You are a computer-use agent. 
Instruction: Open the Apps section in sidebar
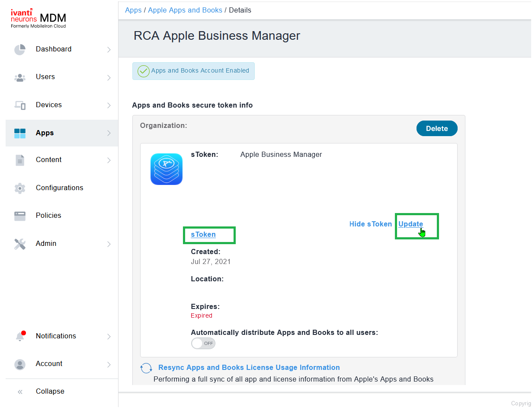point(45,133)
